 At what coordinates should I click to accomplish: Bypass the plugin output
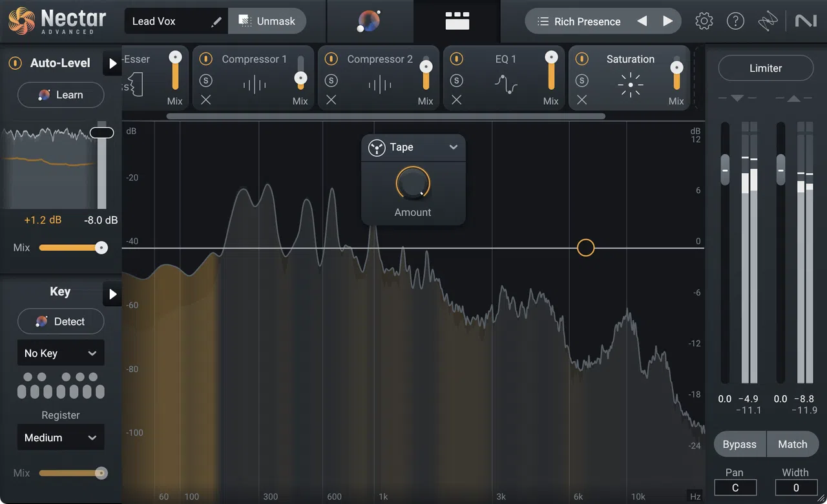tap(739, 444)
